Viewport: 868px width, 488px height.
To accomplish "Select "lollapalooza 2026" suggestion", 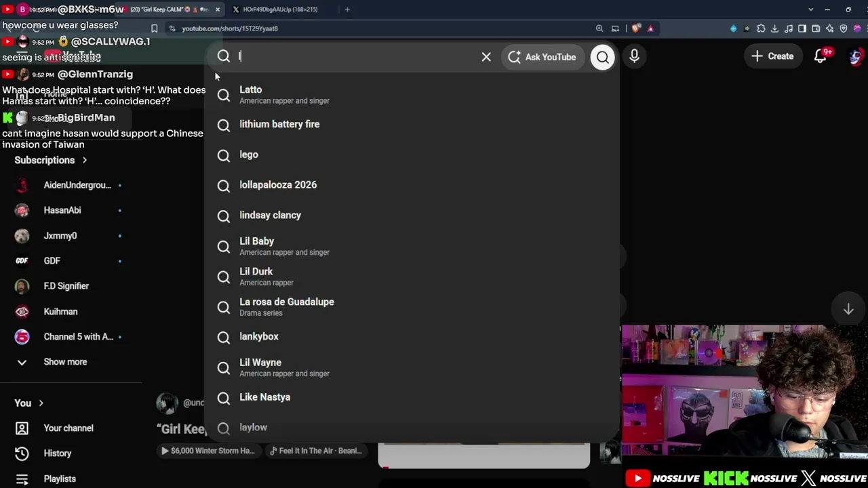I will coord(412,185).
